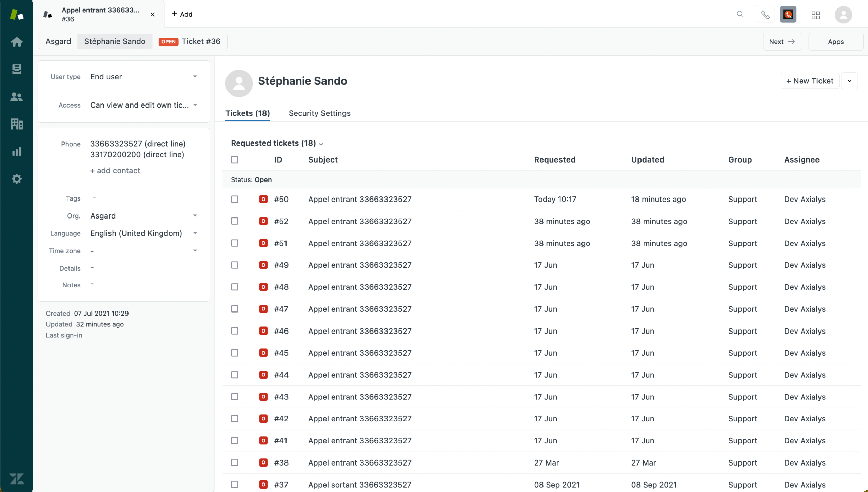
Task: Click the + New Ticket button
Action: click(810, 81)
